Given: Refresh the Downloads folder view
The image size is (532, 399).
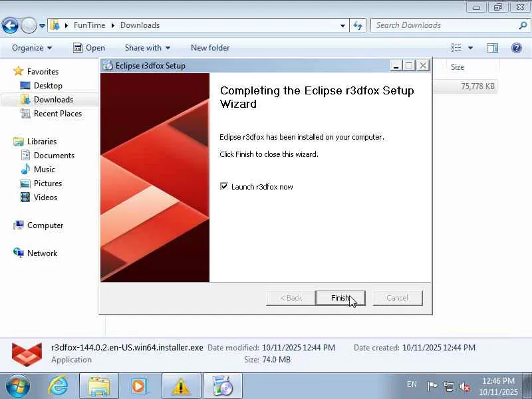Looking at the screenshot, I should 358,25.
